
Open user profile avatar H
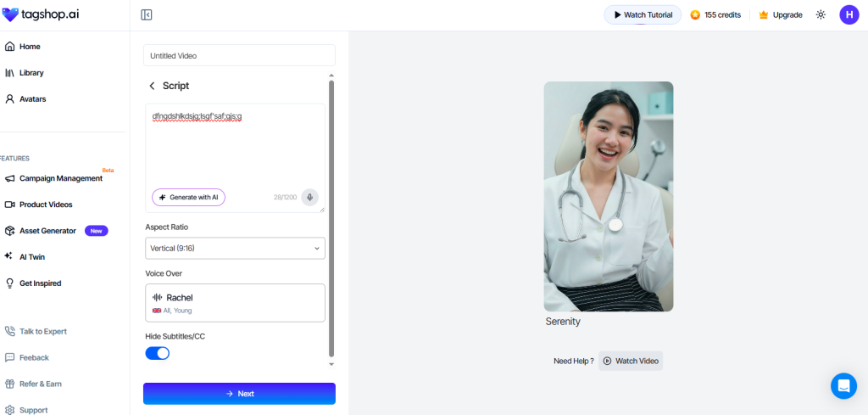point(849,14)
